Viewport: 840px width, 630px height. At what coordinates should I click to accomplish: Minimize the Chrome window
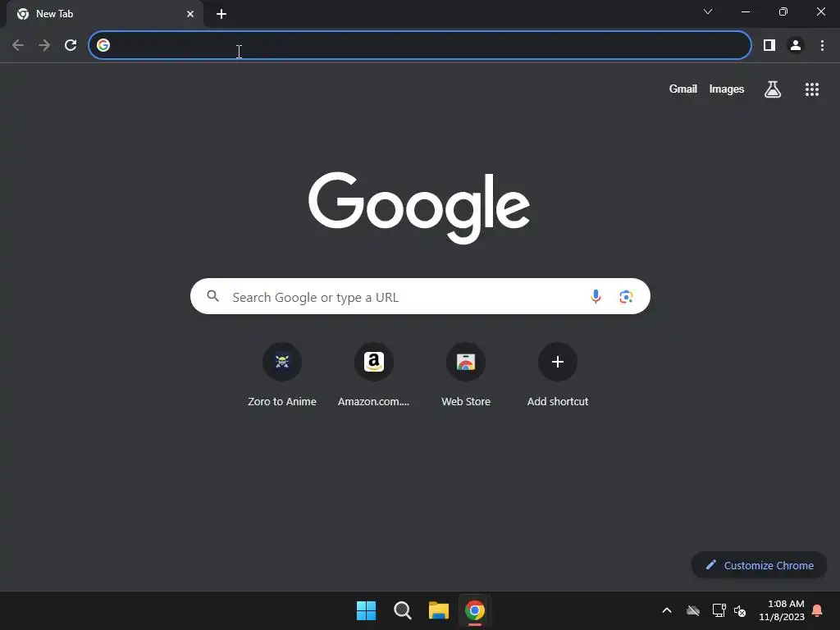pyautogui.click(x=745, y=11)
